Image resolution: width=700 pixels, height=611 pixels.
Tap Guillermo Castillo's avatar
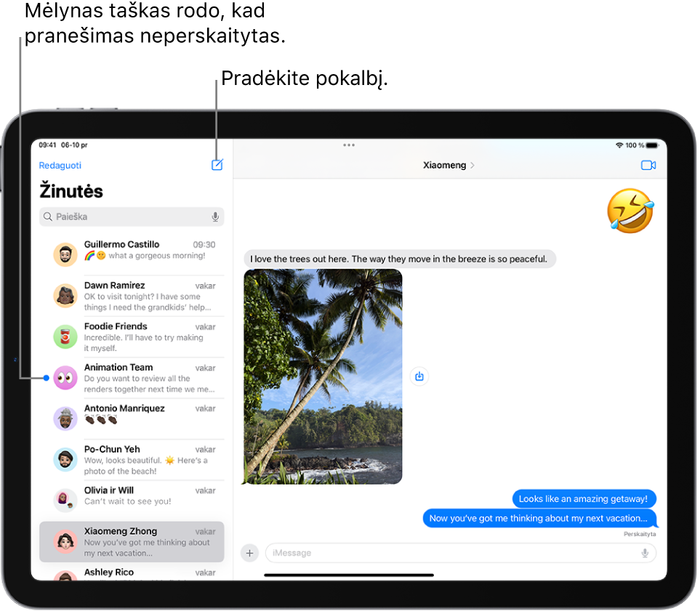(65, 254)
